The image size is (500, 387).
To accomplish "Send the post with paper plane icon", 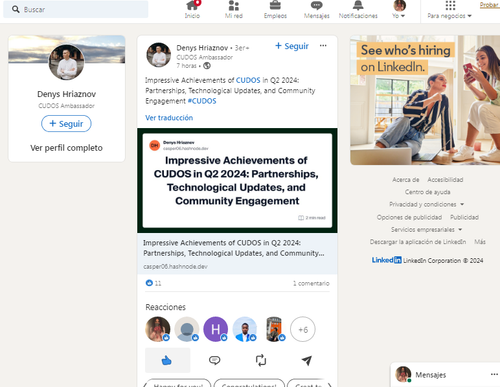I will coord(307,360).
